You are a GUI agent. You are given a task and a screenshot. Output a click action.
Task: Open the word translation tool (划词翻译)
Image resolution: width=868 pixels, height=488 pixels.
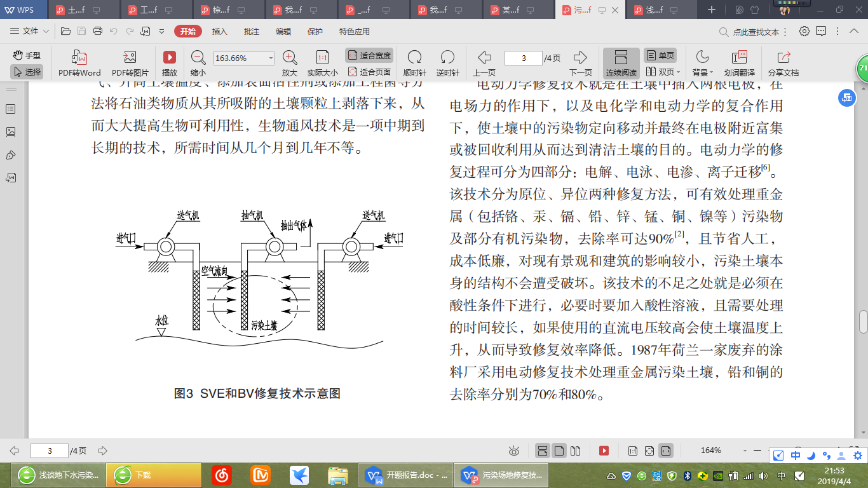click(x=739, y=63)
